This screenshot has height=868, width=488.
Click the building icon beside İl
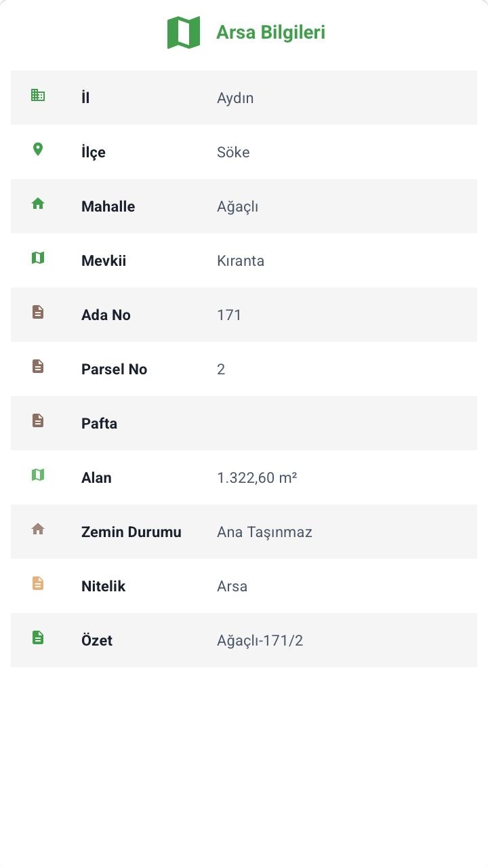point(38,96)
